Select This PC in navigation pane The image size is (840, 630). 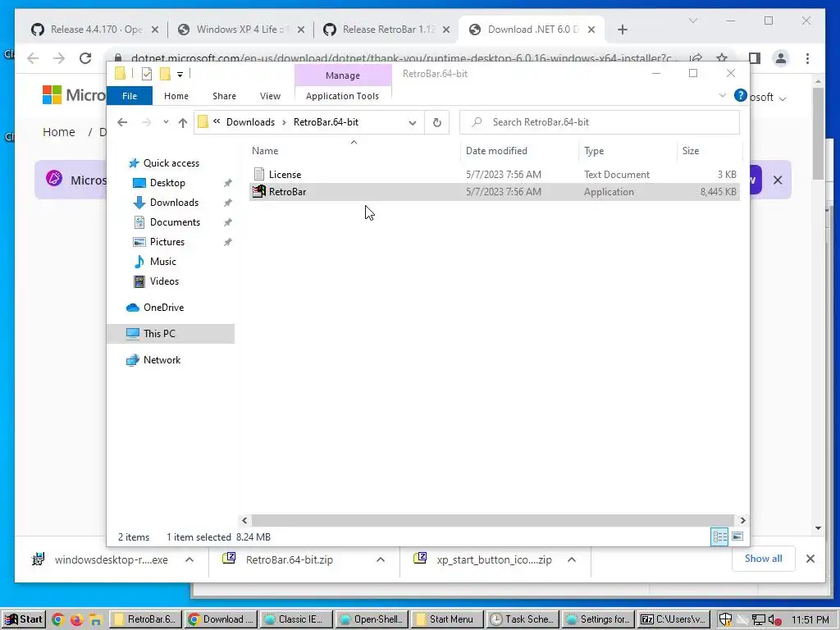point(171,334)
